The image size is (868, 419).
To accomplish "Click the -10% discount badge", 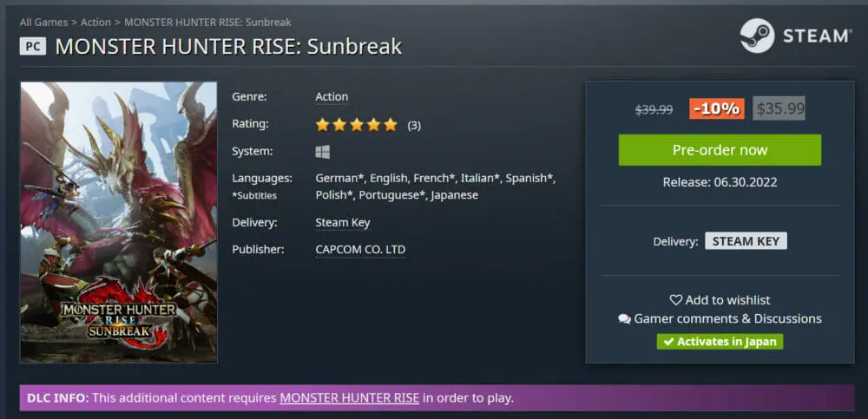I will click(x=716, y=108).
